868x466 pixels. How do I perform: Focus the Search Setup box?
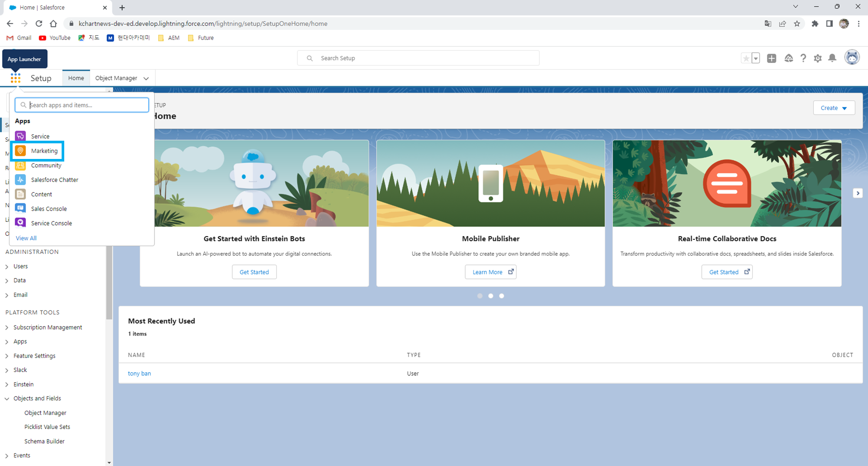(418, 58)
